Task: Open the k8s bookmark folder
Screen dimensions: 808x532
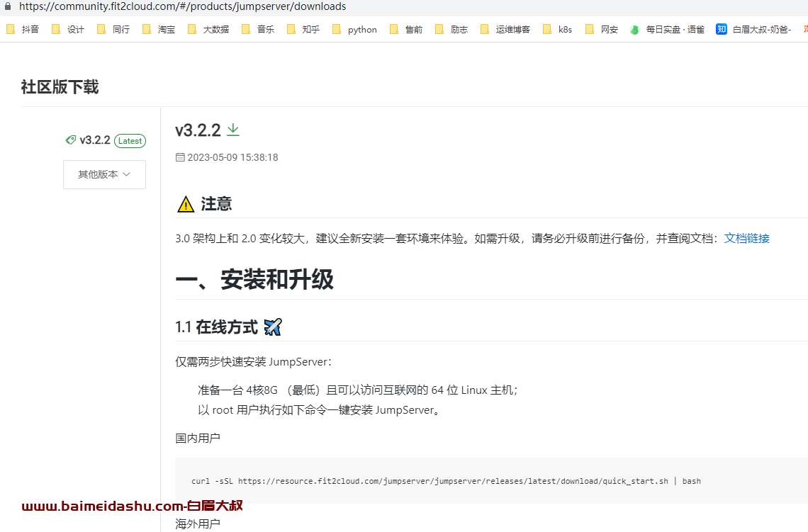Action: pyautogui.click(x=558, y=29)
